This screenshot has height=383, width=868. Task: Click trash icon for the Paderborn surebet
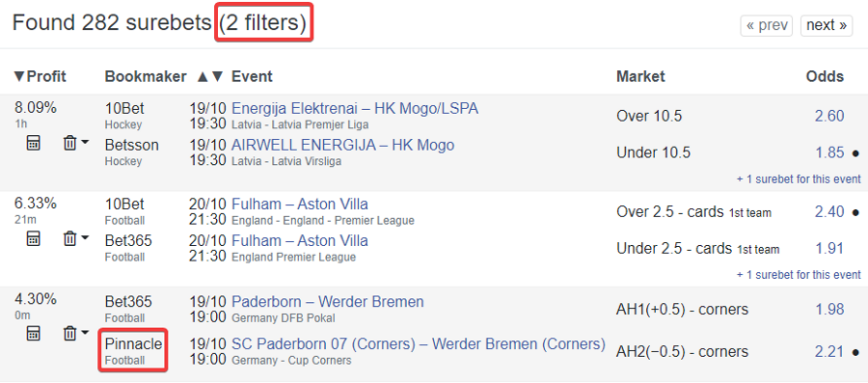pyautogui.click(x=69, y=333)
